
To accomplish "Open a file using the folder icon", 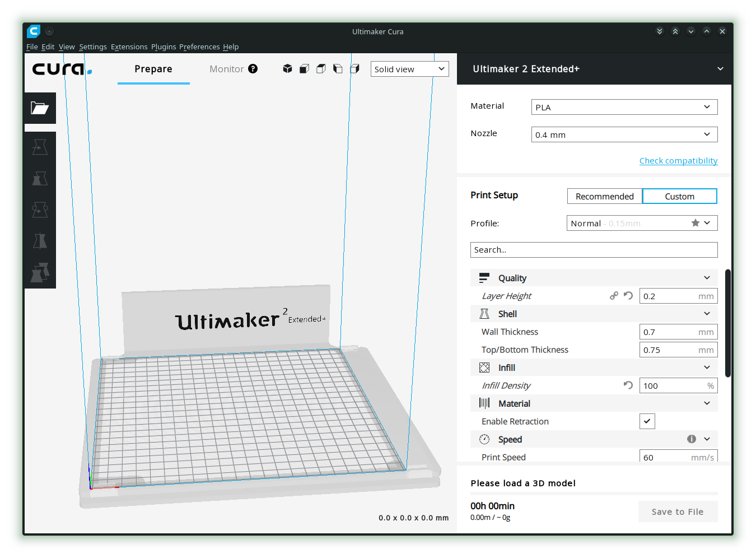I will pos(40,108).
